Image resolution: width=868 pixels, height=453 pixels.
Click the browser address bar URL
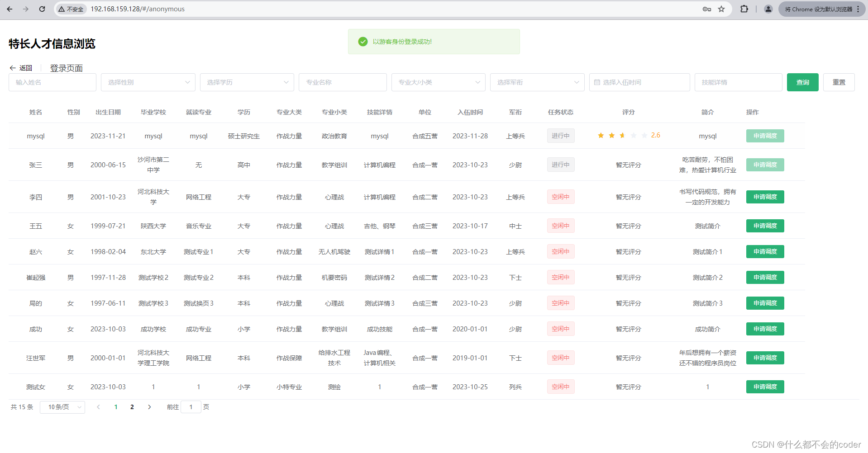[x=138, y=9]
